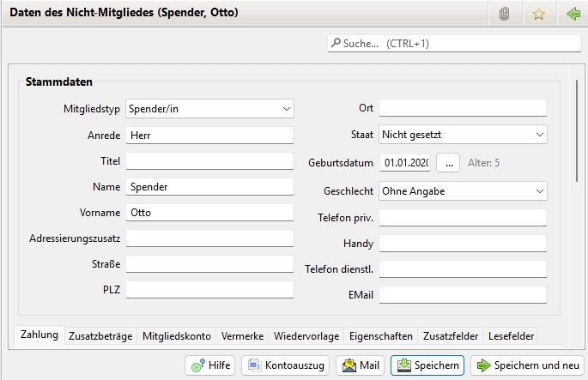Select the Vermerke tab

242,336
